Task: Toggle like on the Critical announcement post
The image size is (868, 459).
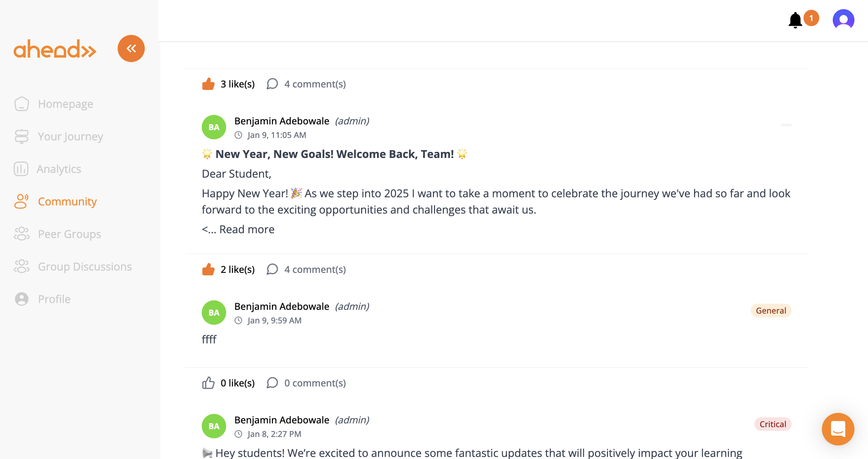Action: coord(208,383)
